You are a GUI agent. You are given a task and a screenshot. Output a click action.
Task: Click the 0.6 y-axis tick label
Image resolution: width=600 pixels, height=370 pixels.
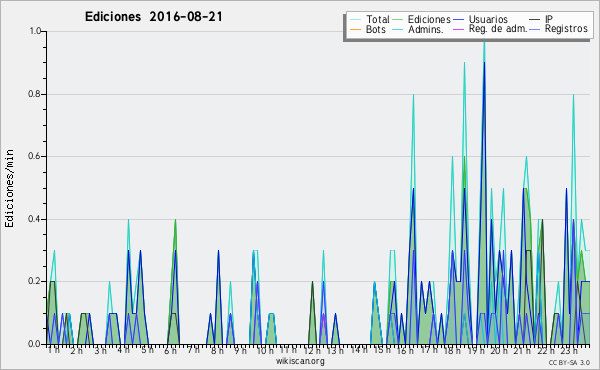coord(35,156)
